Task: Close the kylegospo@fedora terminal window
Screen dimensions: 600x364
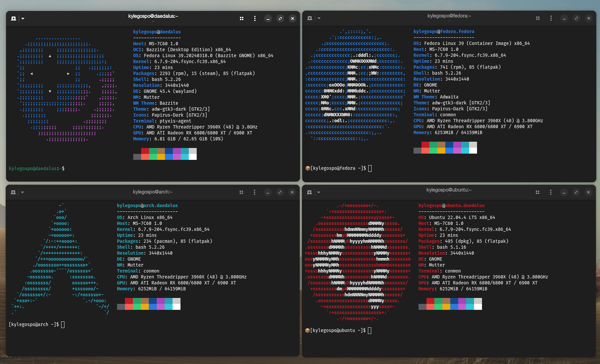Action: click(589, 18)
